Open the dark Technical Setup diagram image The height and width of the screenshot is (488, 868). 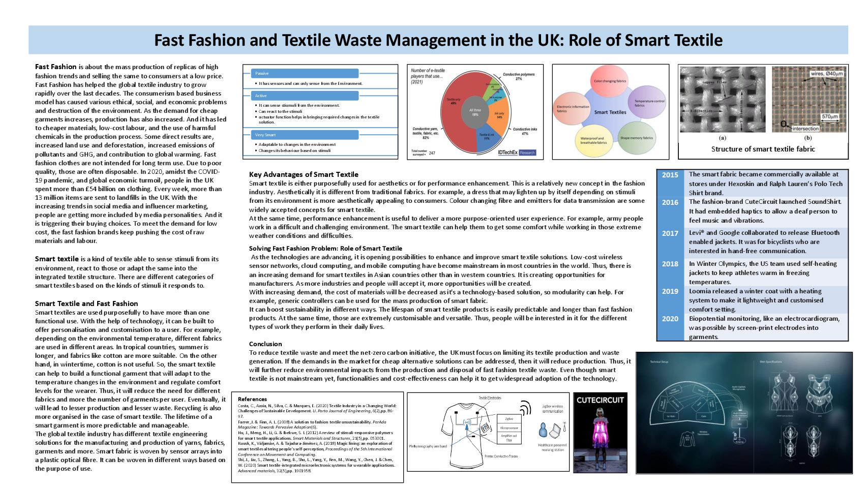coord(744,413)
